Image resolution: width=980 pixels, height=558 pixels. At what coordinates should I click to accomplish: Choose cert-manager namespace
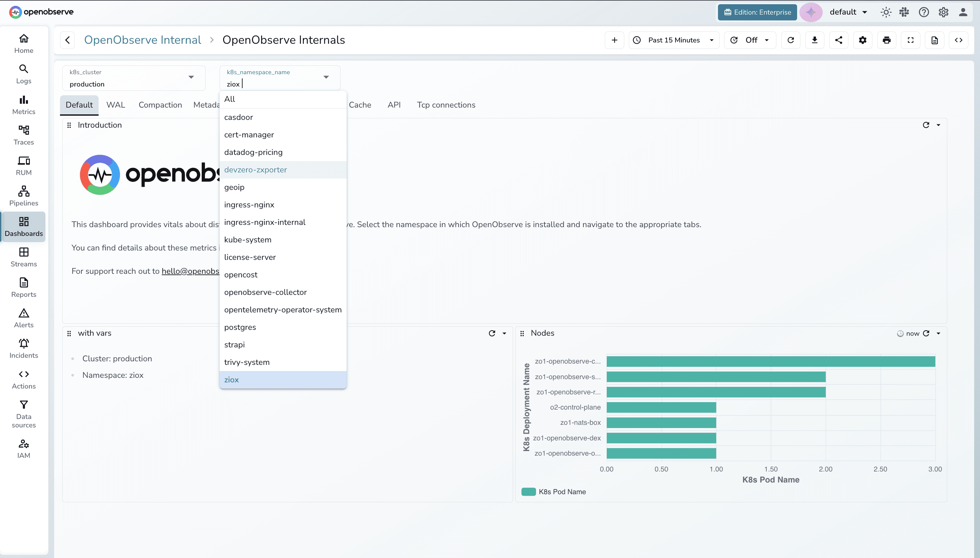283,135
